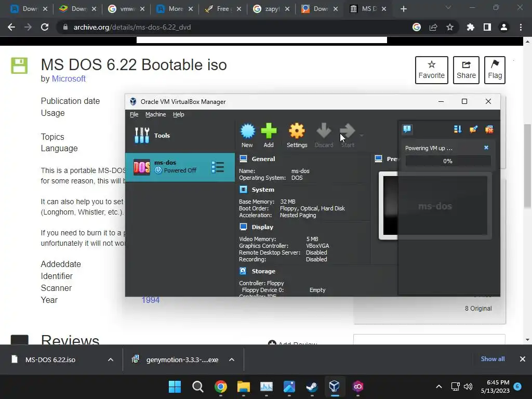Open Chrome three-dot menu
Screen dimensions: 532x399
(x=521, y=27)
